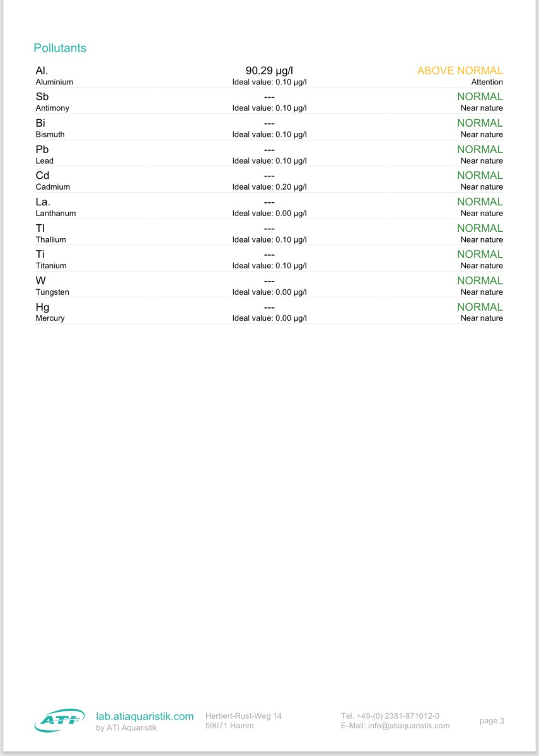Click the page 3 indicator in footer

492,721
